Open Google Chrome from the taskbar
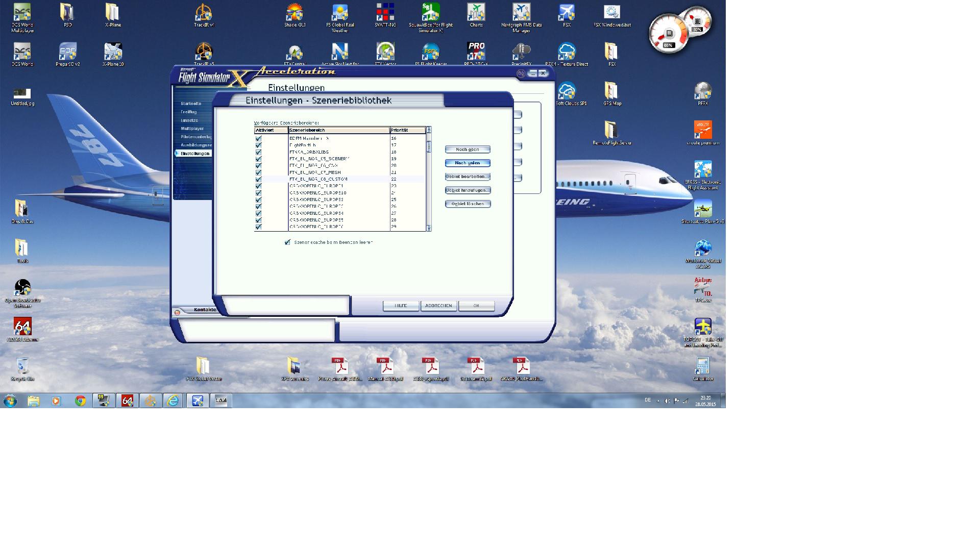The height and width of the screenshot is (551, 980). tap(80, 401)
